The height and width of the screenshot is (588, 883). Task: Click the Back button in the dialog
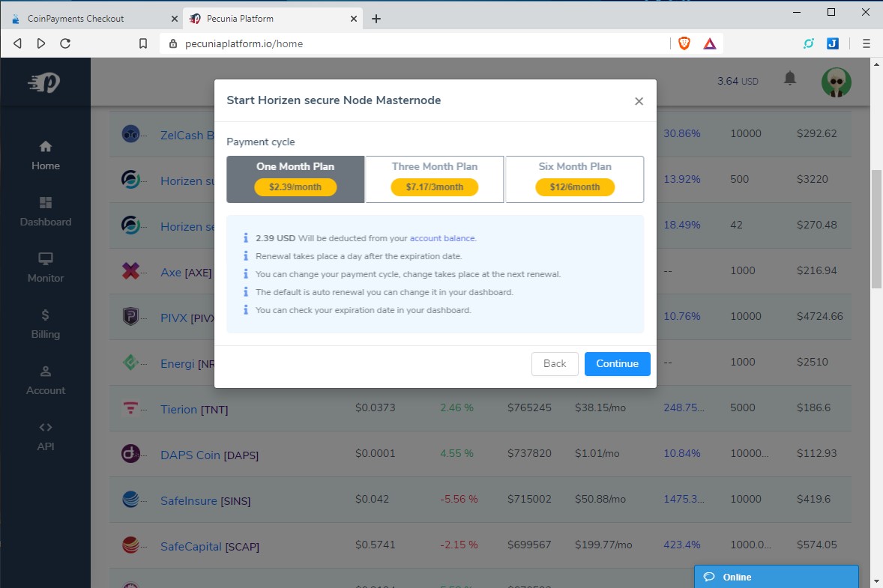coord(555,364)
